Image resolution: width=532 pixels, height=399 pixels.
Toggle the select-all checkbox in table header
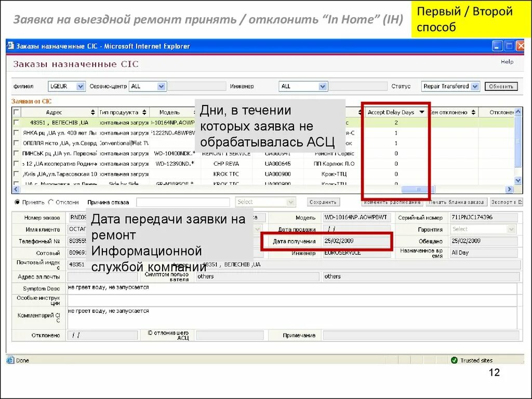pyautogui.click(x=16, y=112)
